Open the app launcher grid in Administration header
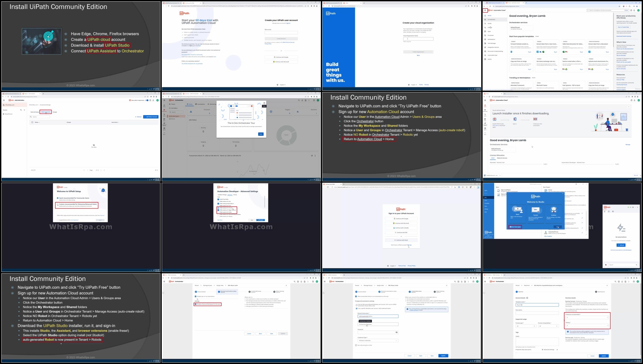643x364 pixels. click(4, 100)
